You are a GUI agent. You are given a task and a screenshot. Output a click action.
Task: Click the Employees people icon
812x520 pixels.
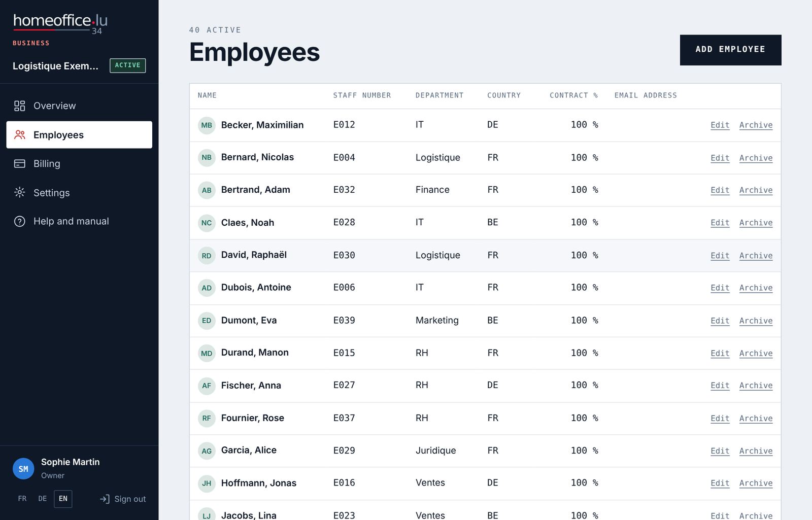pos(20,134)
